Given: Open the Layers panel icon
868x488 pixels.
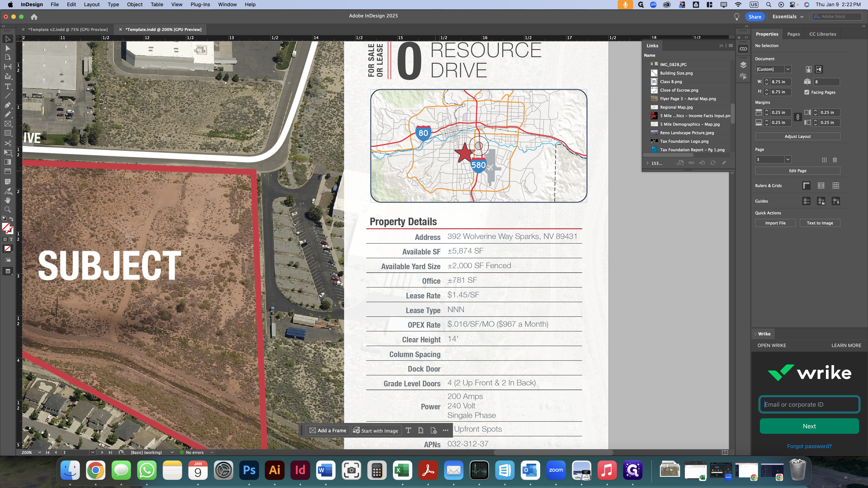Looking at the screenshot, I should (743, 65).
